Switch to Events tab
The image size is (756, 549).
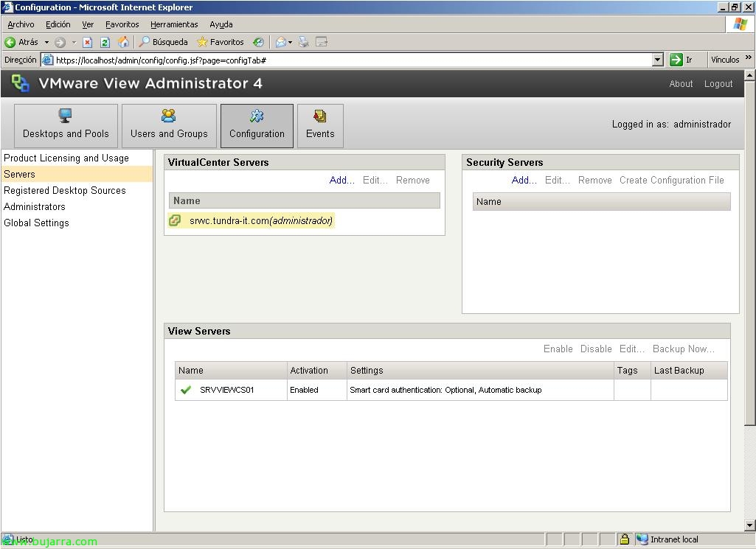tap(320, 126)
